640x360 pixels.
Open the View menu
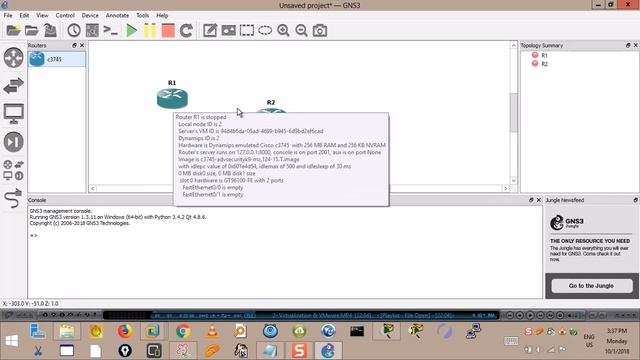(x=42, y=15)
